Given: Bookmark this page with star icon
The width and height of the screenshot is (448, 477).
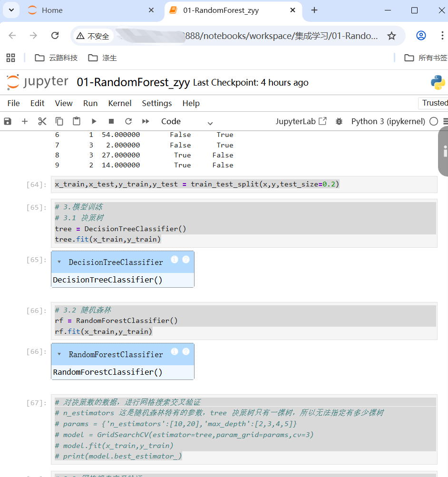Looking at the screenshot, I should [x=391, y=36].
